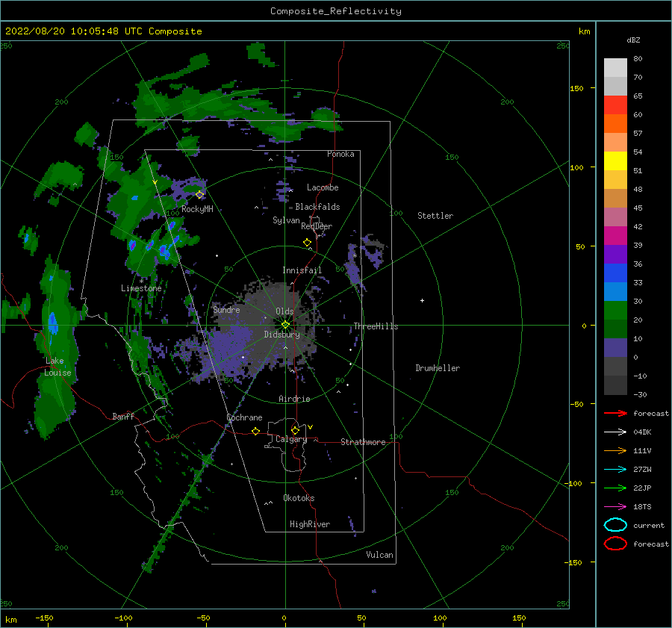The height and width of the screenshot is (628, 672).
Task: Click the yellow diamond marker below Cochrane
Action: (255, 431)
